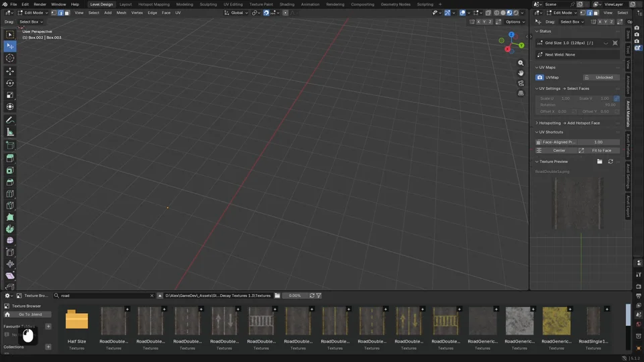Click the viewport zoom magnifier icon
The width and height of the screenshot is (644, 362).
click(521, 63)
